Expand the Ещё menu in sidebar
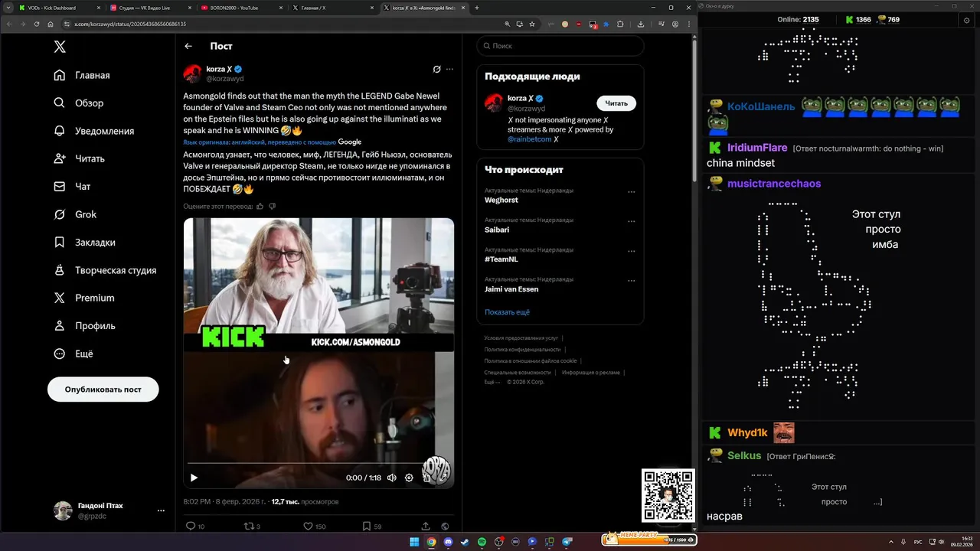Screen dimensions: 980x551 pyautogui.click(x=73, y=354)
